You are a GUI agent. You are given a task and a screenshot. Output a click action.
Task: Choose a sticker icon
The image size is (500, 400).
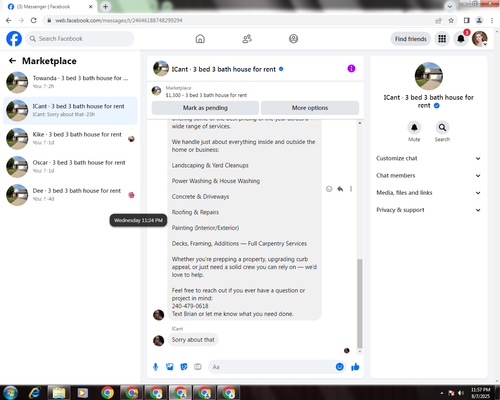(x=184, y=367)
